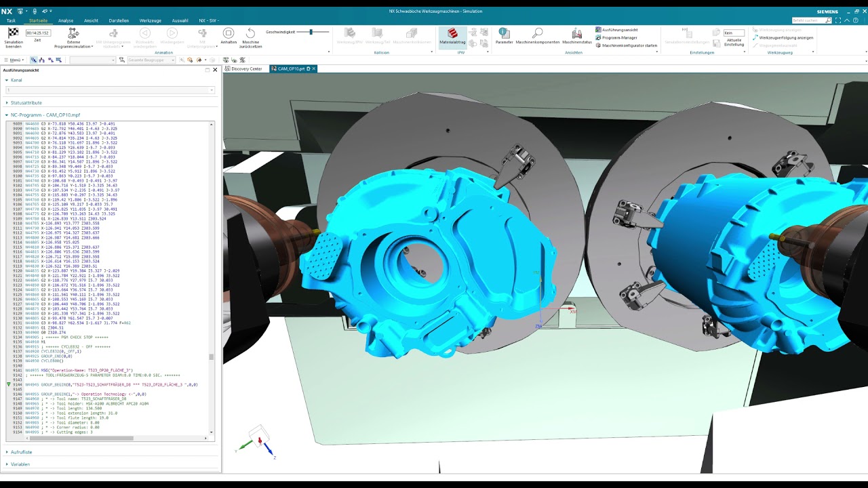
Task: Click the greyed Rückwärts wiedergeben button
Action: click(144, 33)
